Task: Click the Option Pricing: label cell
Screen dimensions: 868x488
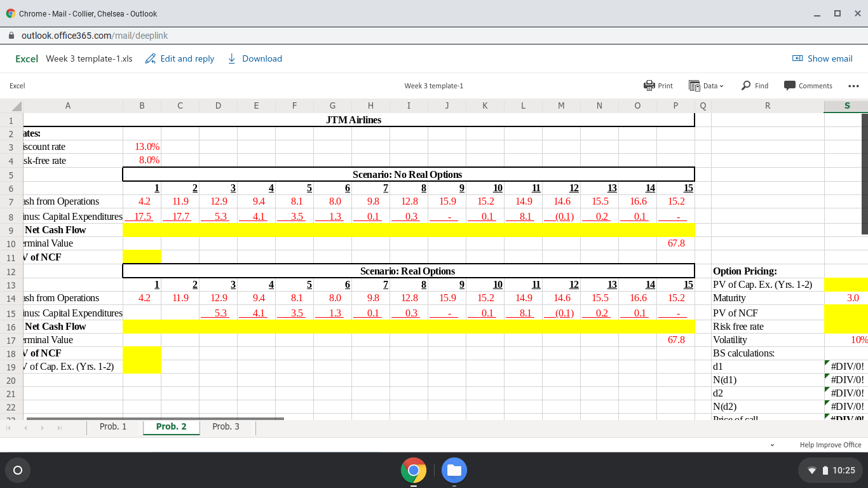Action: [768, 271]
